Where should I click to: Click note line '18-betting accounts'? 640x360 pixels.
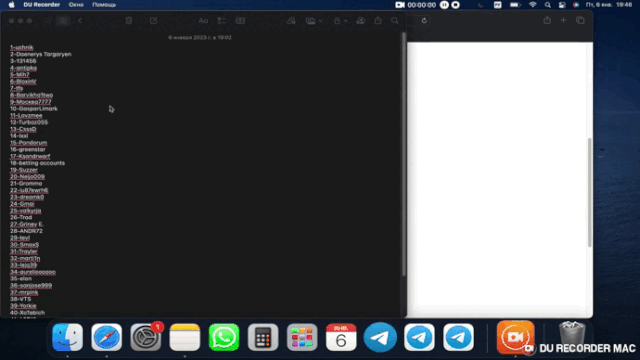tap(38, 163)
